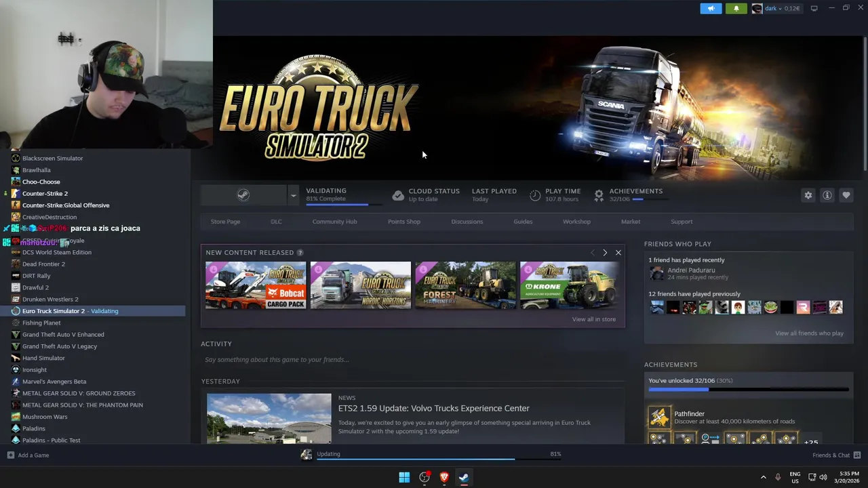Show next new content items
The image size is (868, 488).
(x=605, y=253)
